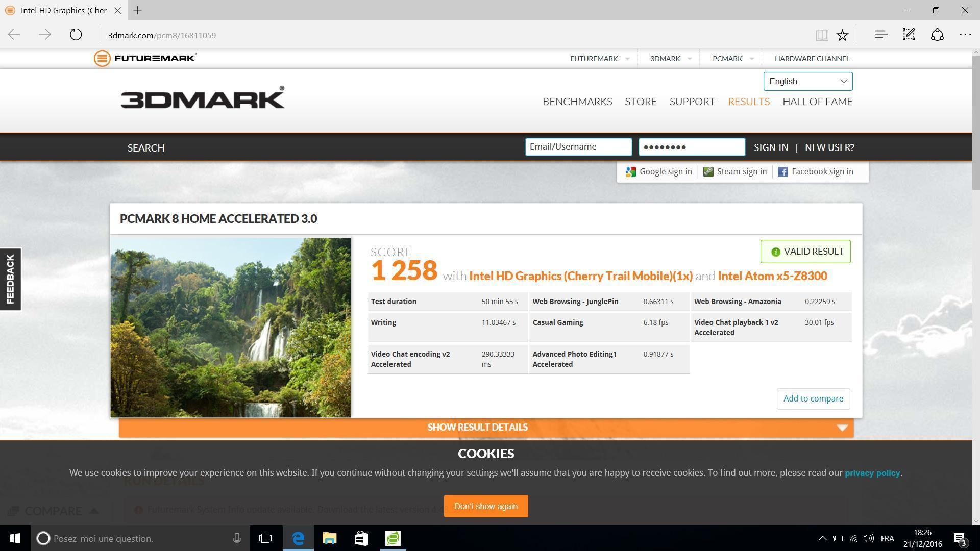980x551 pixels.
Task: Click the Google sign in icon
Action: pos(631,172)
